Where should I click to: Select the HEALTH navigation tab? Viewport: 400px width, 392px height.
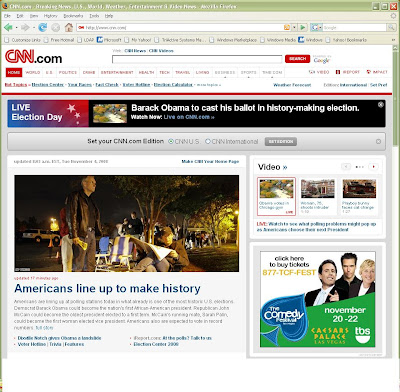(x=146, y=72)
